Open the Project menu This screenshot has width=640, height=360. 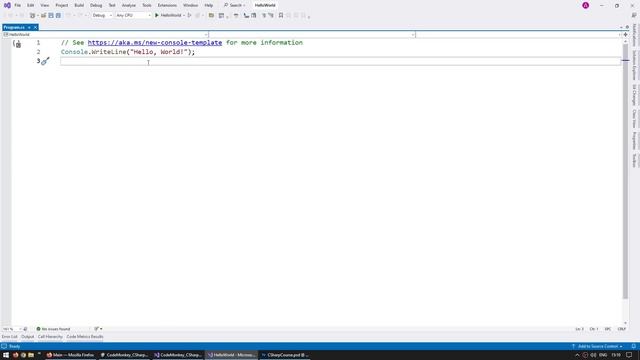[62, 5]
